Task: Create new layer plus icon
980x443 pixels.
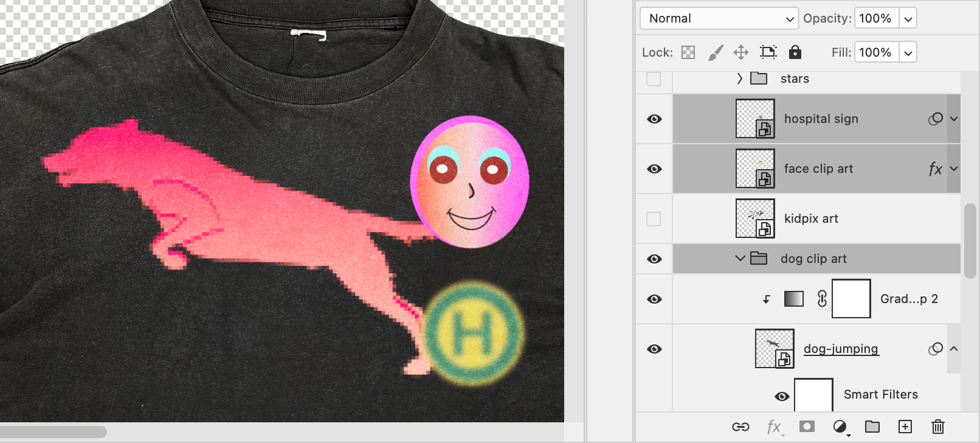Action: (905, 427)
